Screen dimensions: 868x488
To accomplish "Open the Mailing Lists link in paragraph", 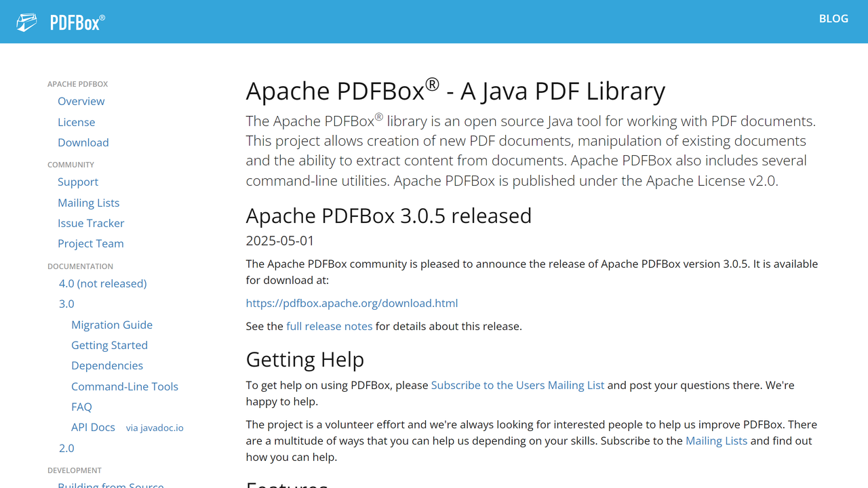I will click(x=716, y=441).
